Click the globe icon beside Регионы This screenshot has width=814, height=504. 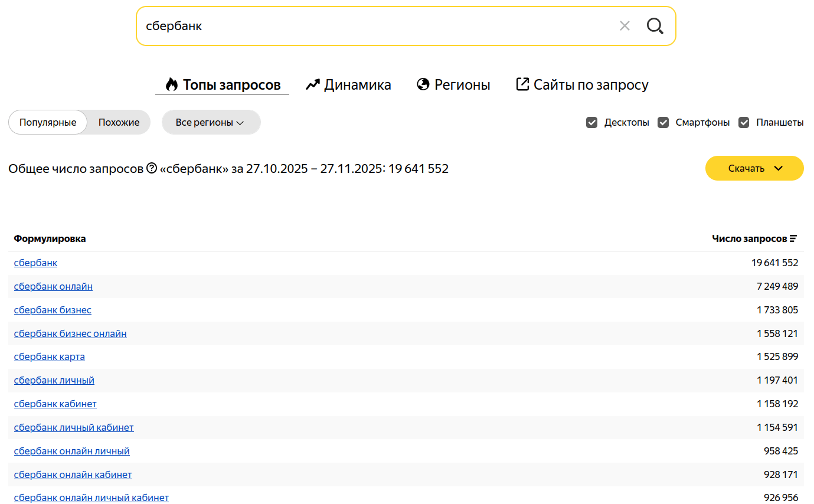point(423,84)
